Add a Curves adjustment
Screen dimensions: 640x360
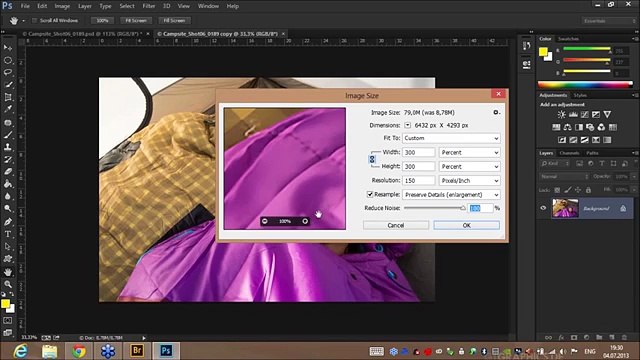click(584, 115)
